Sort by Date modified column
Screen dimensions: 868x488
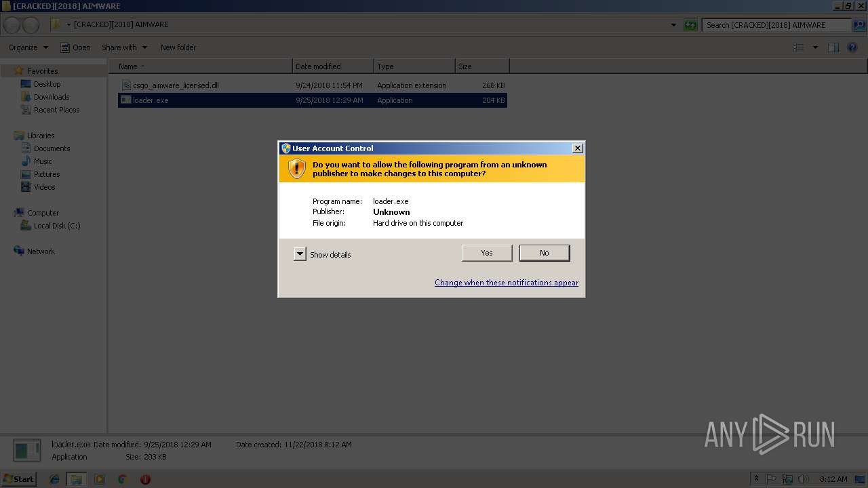[333, 66]
